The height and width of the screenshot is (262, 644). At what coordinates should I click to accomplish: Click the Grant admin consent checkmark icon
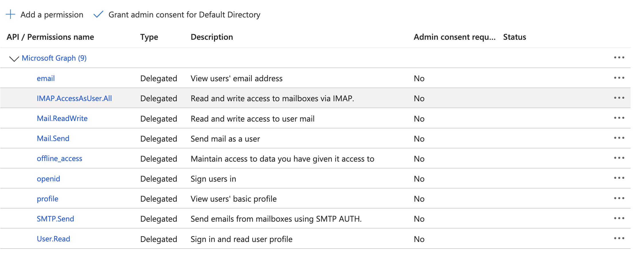tap(99, 14)
